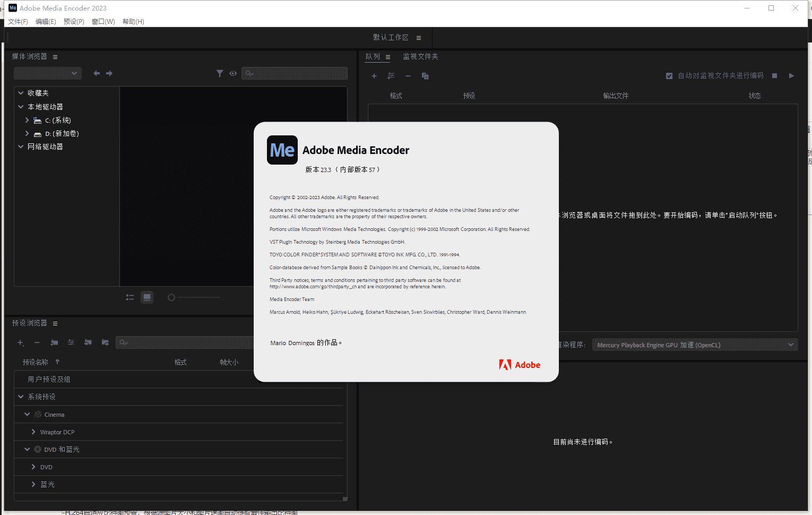Switch media browser to thumbnail view
Image resolution: width=812 pixels, height=515 pixels.
[147, 297]
